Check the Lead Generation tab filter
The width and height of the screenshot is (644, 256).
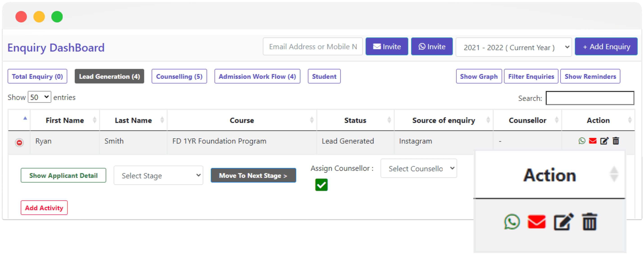(110, 76)
